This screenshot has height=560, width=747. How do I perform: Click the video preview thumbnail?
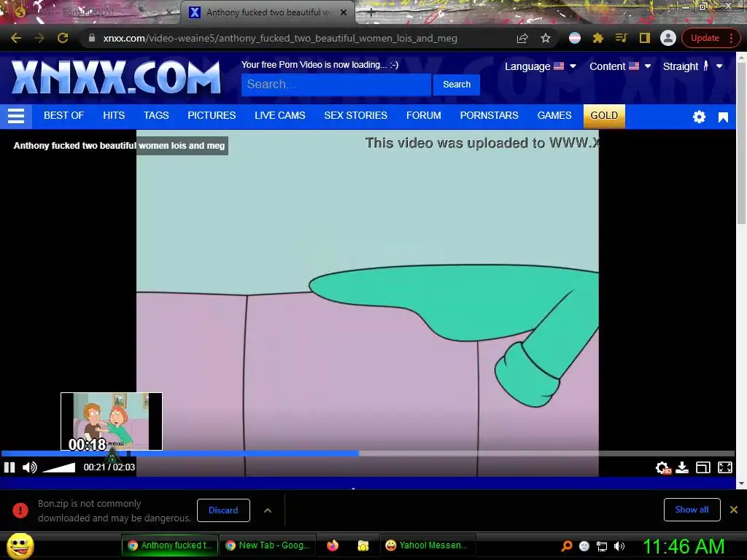tap(112, 421)
